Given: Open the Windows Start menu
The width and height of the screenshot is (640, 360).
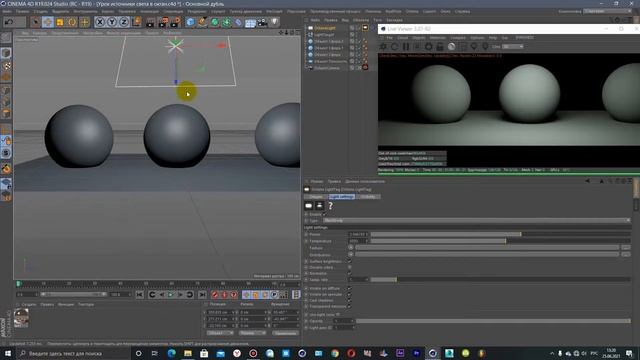Looking at the screenshot, I should (x=7, y=353).
